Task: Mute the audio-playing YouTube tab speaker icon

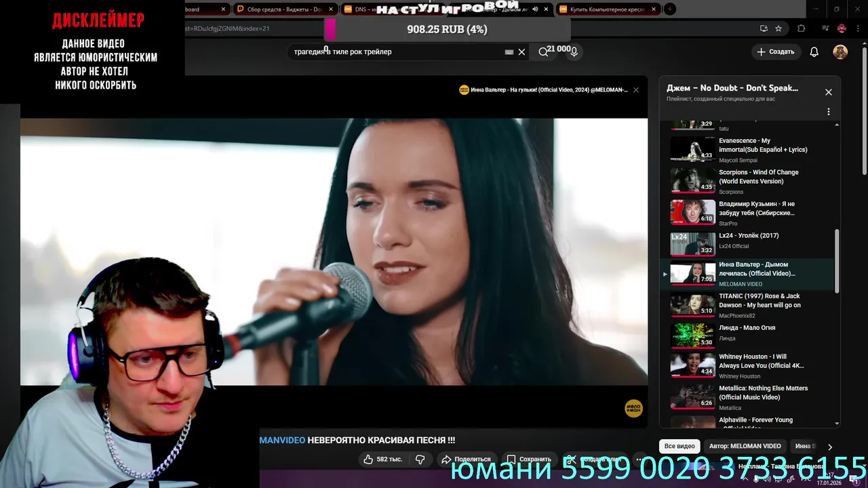Action: tap(535, 9)
